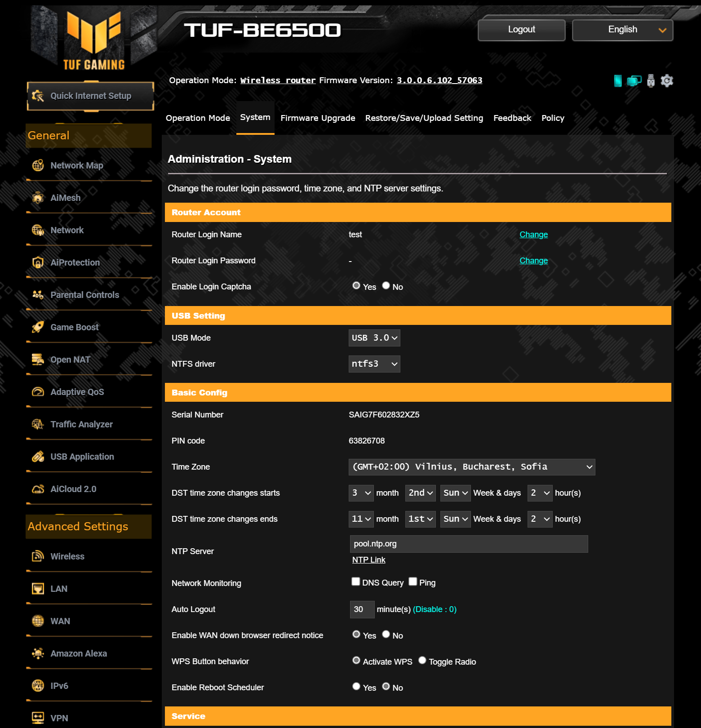Viewport: 701px width, 728px height.
Task: Select Yes for Enable Reboot Scheduler
Action: pyautogui.click(x=356, y=687)
